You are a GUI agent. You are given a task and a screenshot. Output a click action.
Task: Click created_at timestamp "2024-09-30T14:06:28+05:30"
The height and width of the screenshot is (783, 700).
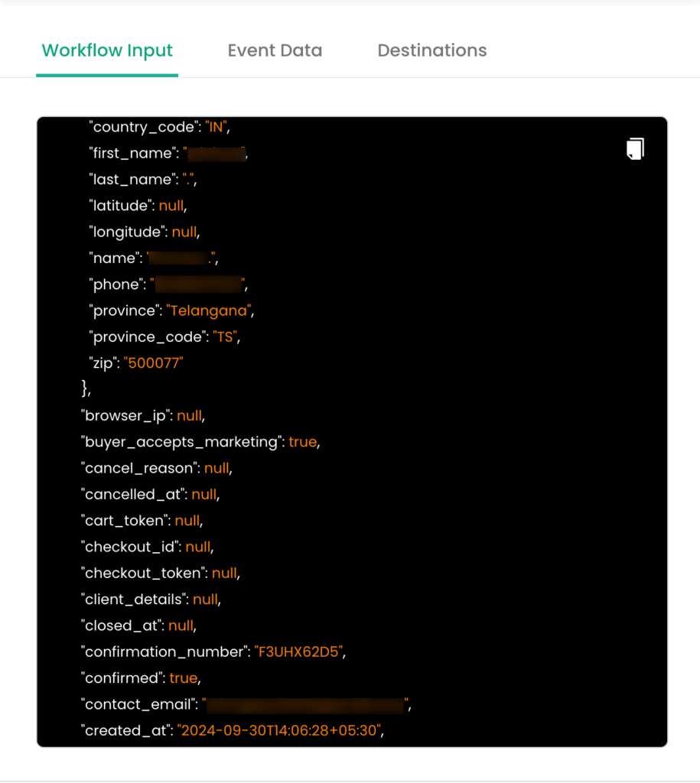coord(279,730)
